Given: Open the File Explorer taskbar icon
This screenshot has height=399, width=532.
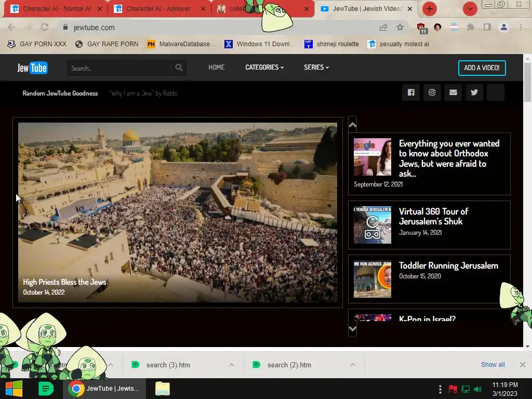Looking at the screenshot, I should click(x=163, y=389).
